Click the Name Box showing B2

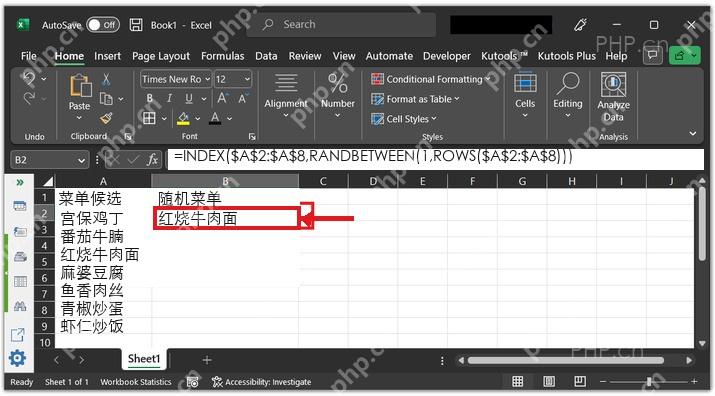coord(49,160)
